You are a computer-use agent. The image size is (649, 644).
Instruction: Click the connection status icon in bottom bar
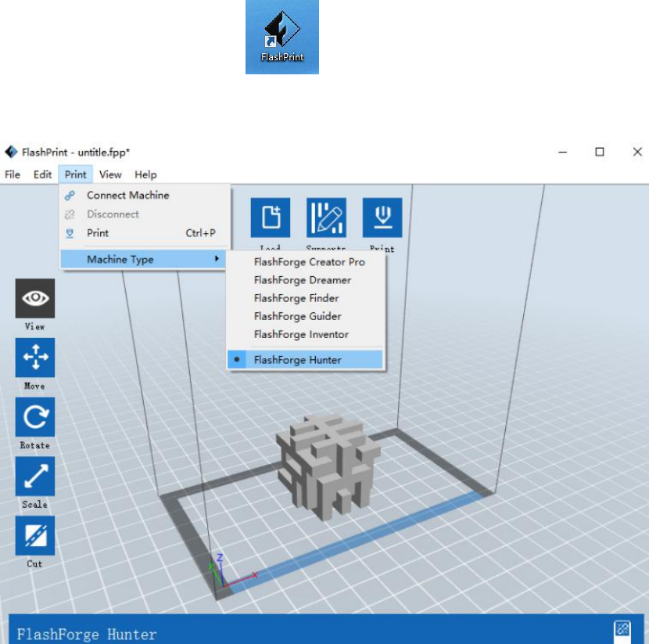point(622,628)
